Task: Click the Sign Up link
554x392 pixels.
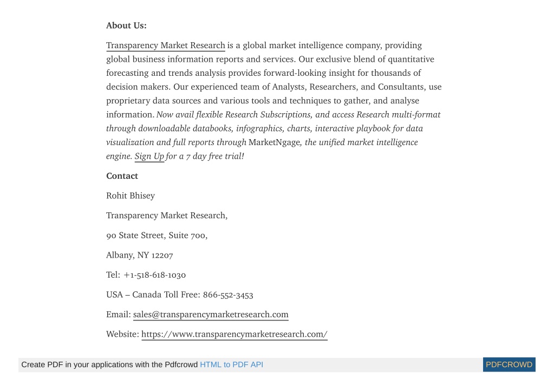Action: (x=149, y=156)
